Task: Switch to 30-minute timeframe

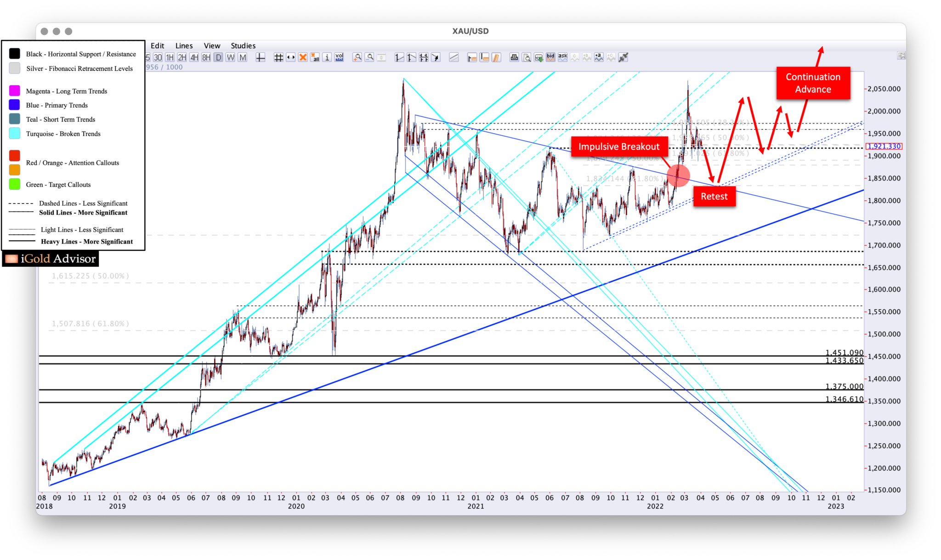Action: 158,57
